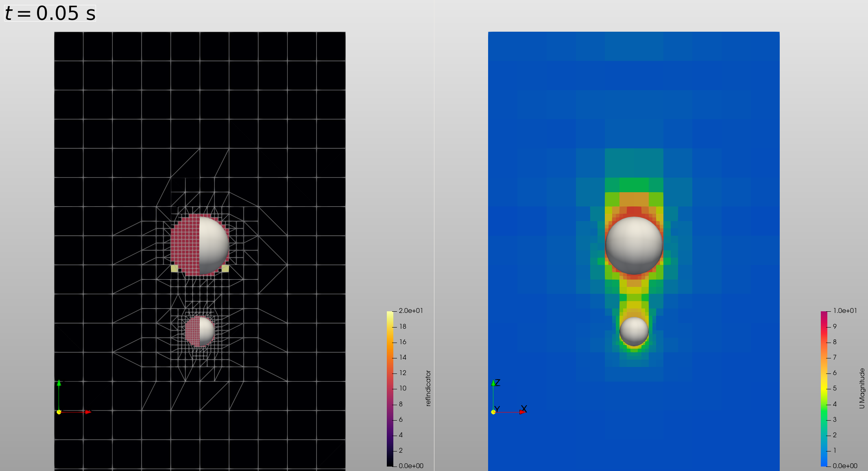Pick the large sphere in the velocity view
This screenshot has height=471, width=868.
[634, 245]
